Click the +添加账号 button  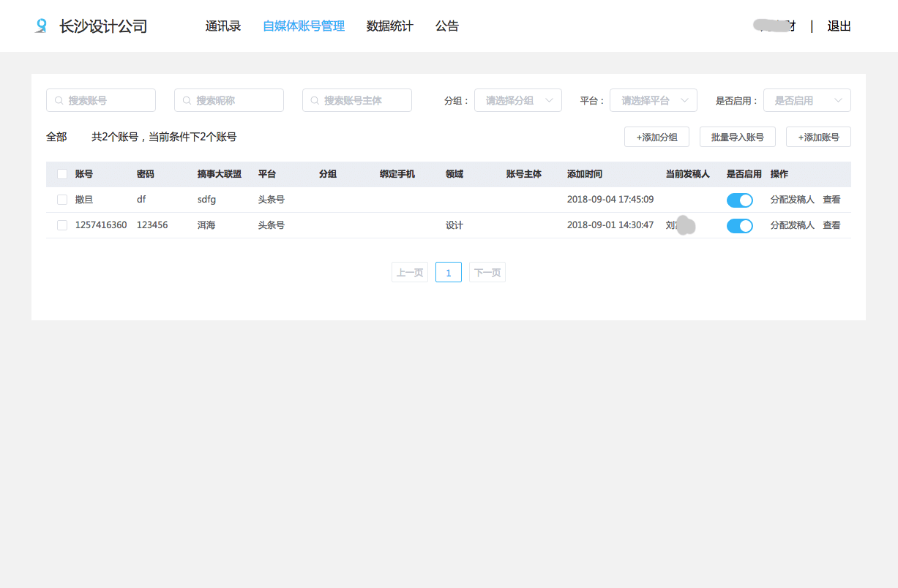818,137
